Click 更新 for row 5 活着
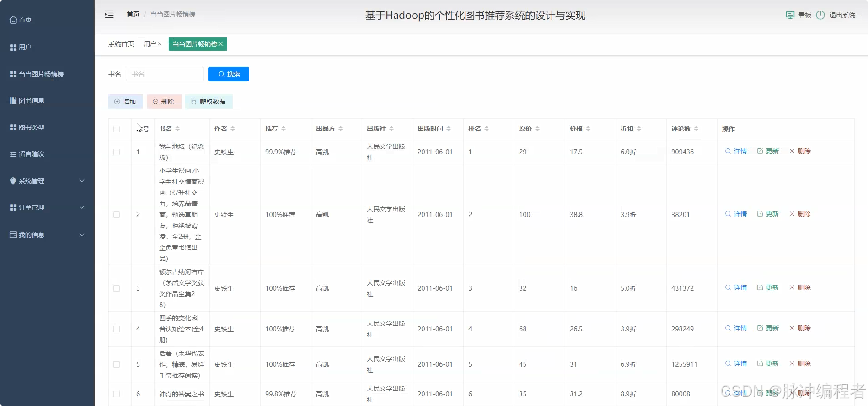 768,363
